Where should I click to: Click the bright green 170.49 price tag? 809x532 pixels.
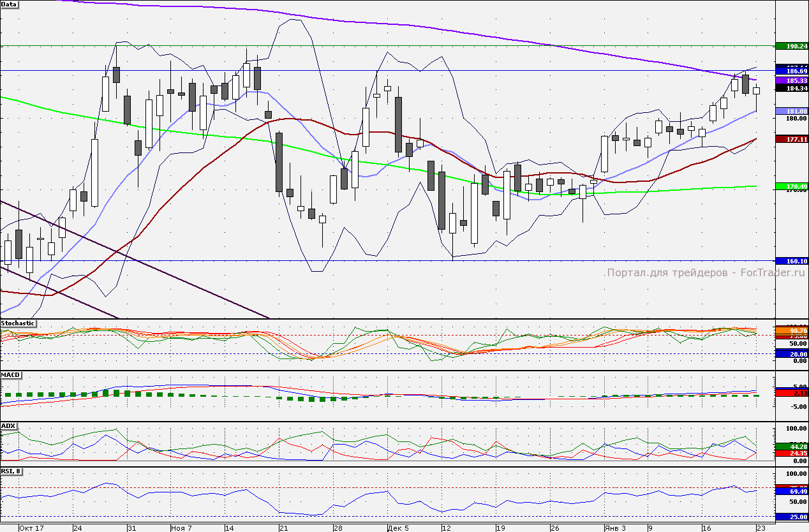[x=792, y=187]
